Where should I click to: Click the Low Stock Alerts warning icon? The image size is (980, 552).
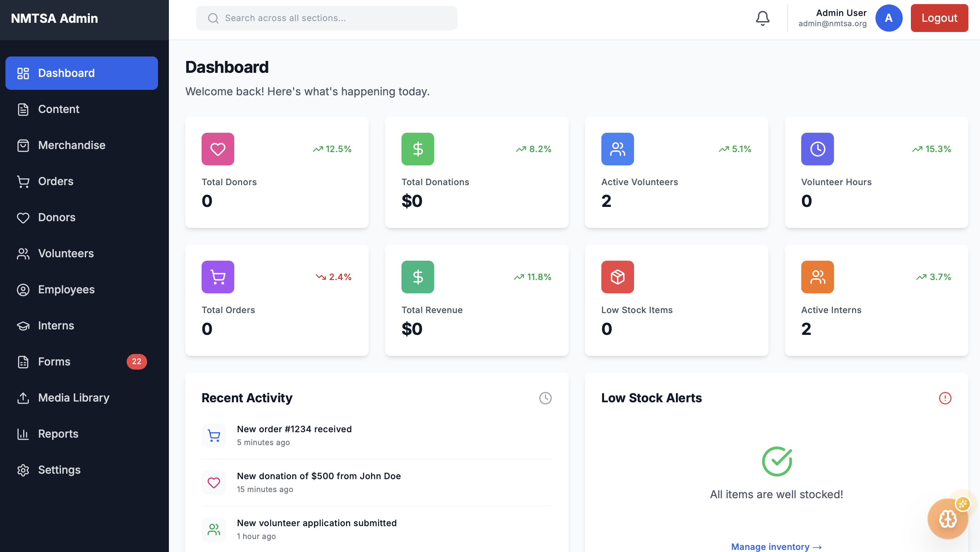click(x=945, y=398)
